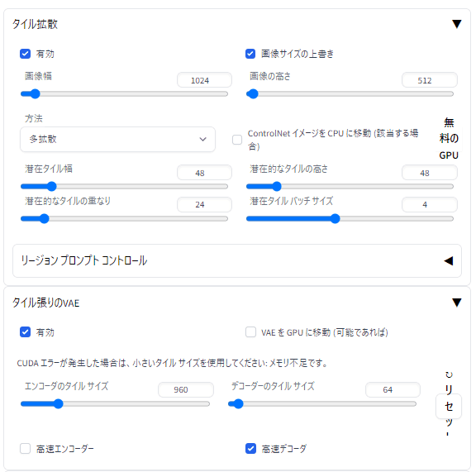Adjust the 潜在的なタイルの高さ slider
The height and width of the screenshot is (472, 476).
point(350,186)
